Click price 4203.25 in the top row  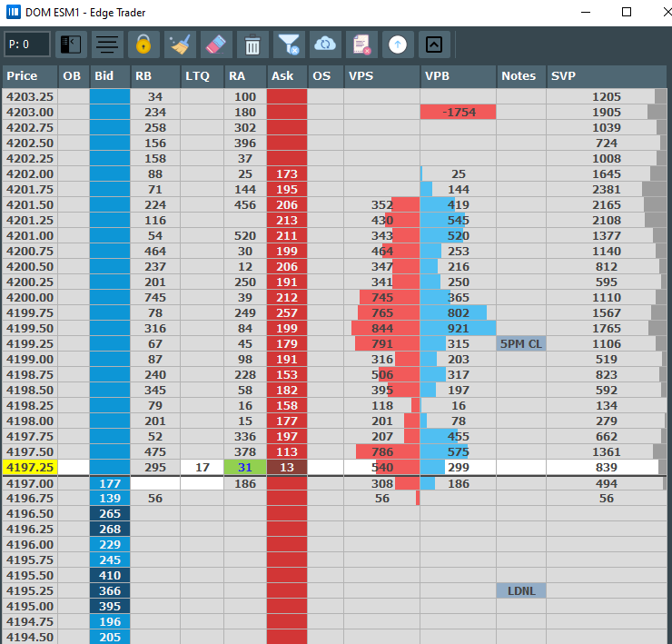click(30, 96)
